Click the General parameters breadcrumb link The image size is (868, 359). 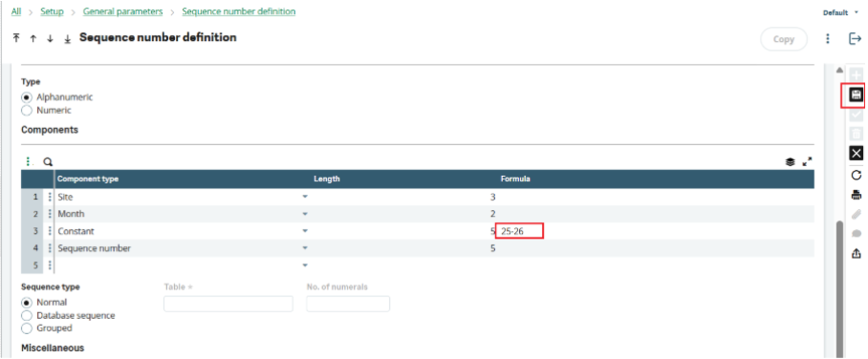point(123,11)
